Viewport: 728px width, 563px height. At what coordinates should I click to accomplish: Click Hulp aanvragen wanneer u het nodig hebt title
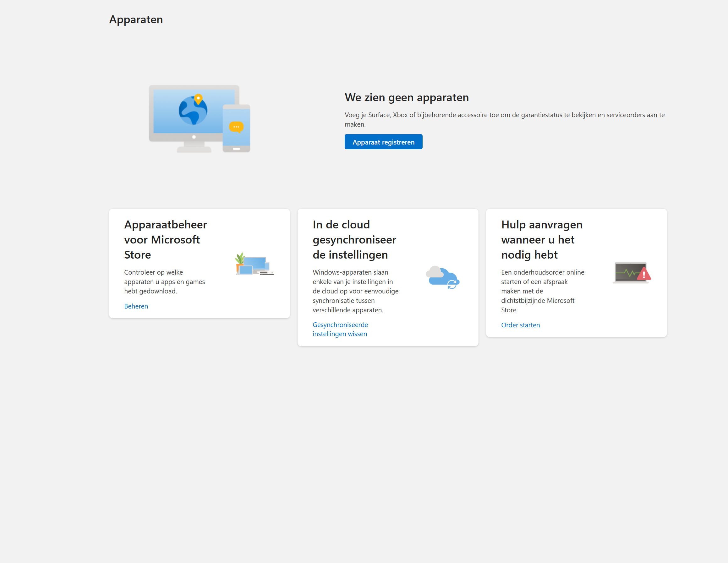click(x=542, y=240)
